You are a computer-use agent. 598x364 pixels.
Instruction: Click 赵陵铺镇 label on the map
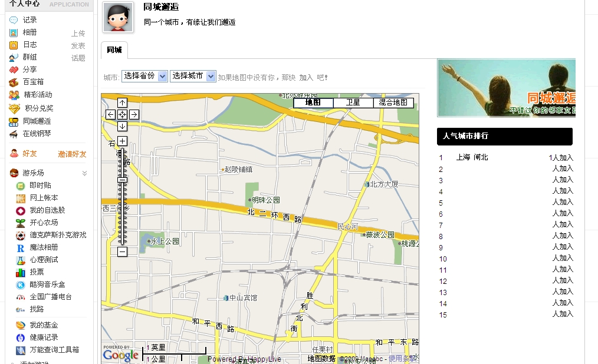coord(238,170)
